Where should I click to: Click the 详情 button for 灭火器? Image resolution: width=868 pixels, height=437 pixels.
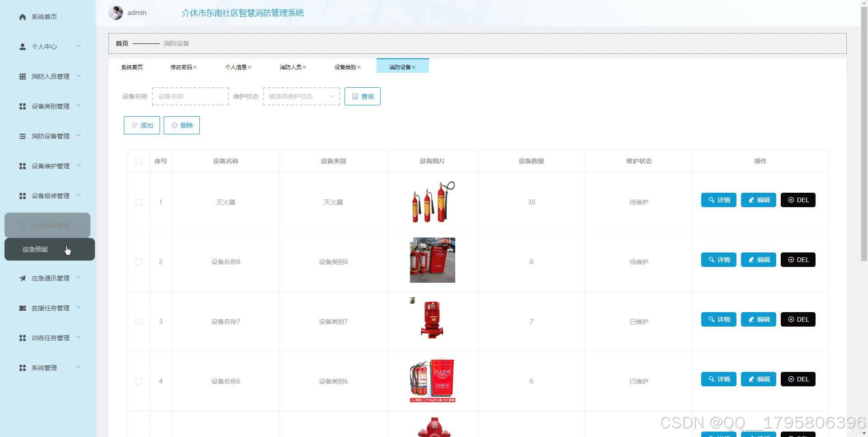(718, 199)
